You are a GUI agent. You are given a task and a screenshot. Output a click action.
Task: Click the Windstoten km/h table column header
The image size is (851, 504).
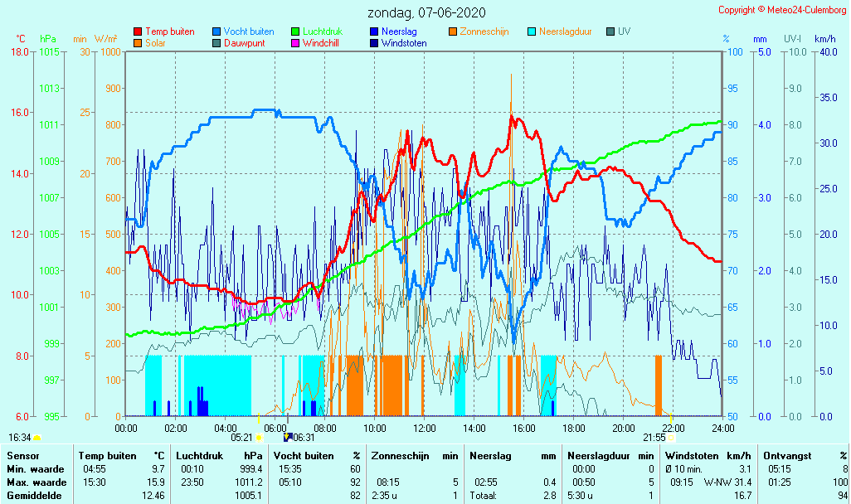tap(697, 456)
